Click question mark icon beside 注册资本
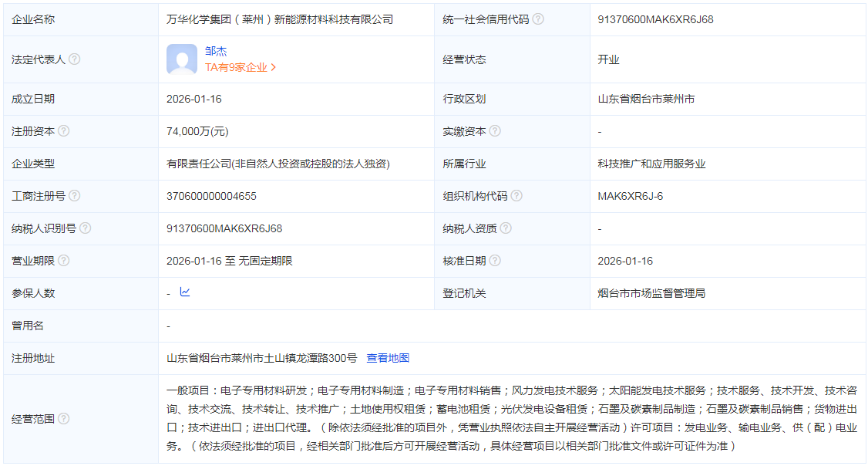Viewport: 868px width, 466px height. coord(64,131)
